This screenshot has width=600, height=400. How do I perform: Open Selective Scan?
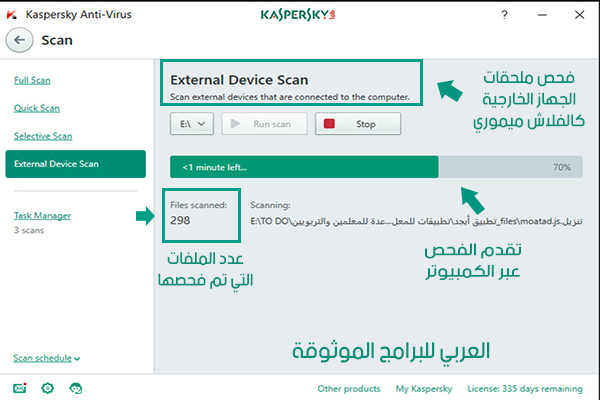[43, 136]
